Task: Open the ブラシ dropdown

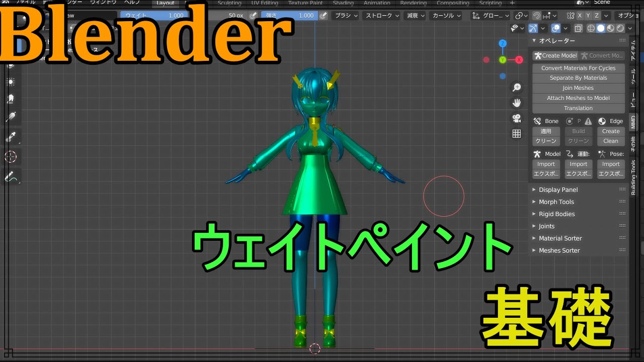Action: point(346,16)
